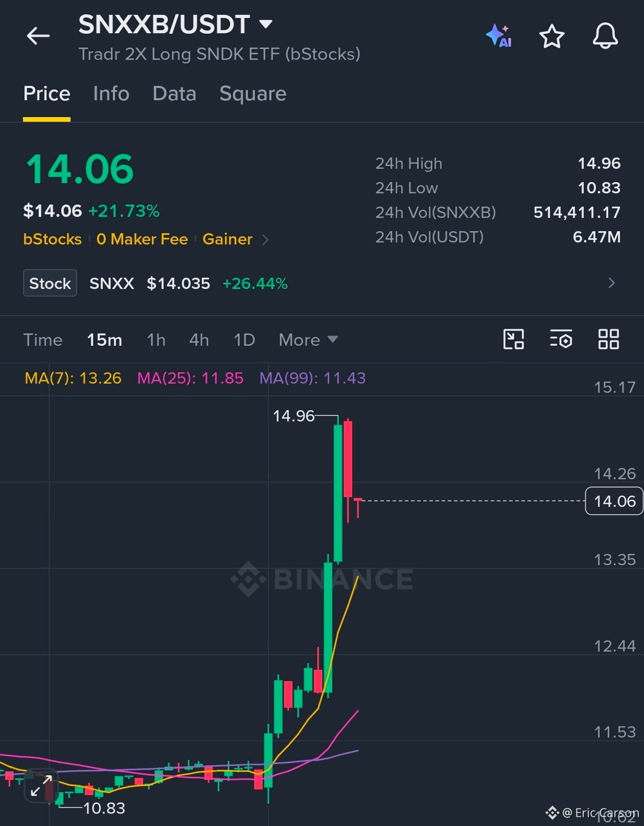Open tag details chevron beside Gainer
The height and width of the screenshot is (826, 644).
265,239
